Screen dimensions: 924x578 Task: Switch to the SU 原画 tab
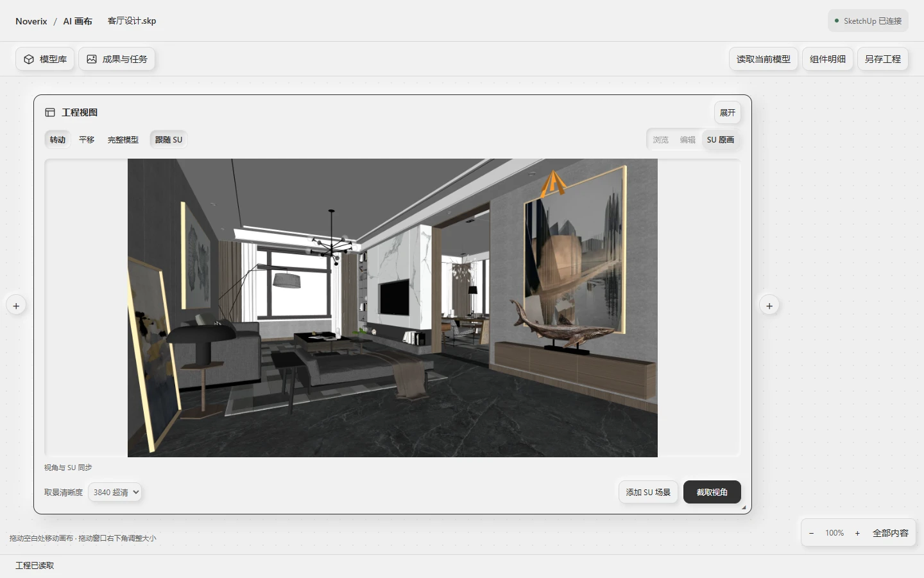[721, 139]
